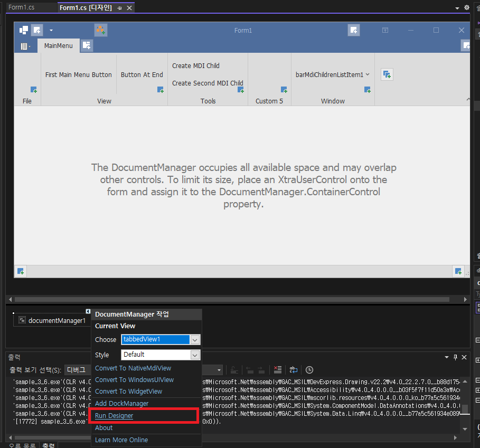Collapse the ribbon with the caret arrow
480x448 pixels.
pyautogui.click(x=468, y=99)
